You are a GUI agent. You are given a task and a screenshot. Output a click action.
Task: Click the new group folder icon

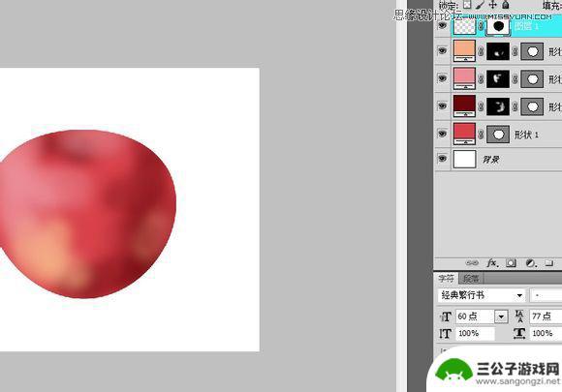click(x=549, y=263)
